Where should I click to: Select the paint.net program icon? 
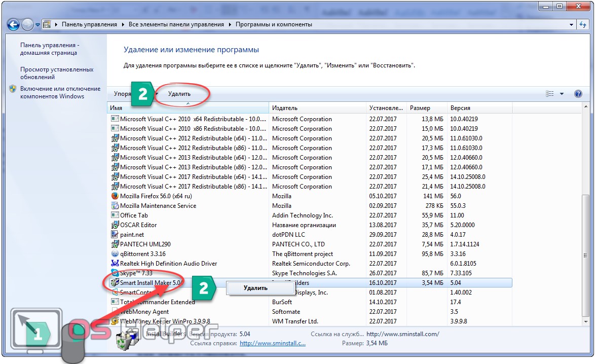click(115, 235)
